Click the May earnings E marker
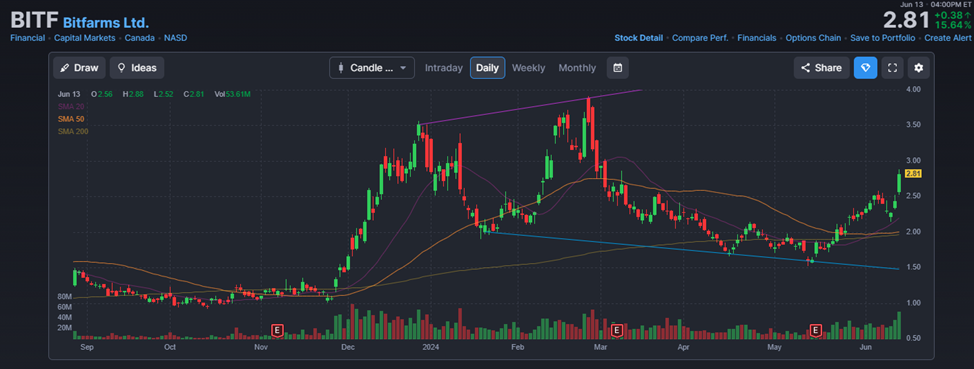 point(816,329)
